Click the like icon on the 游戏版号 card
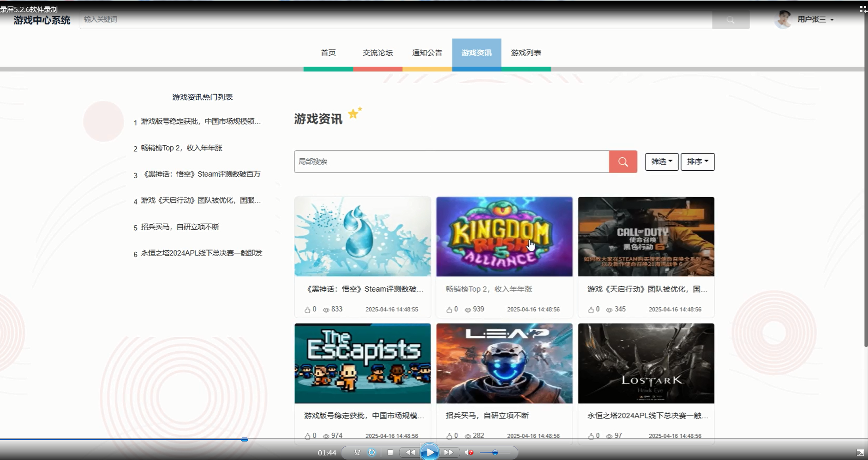The width and height of the screenshot is (868, 460). (x=307, y=436)
